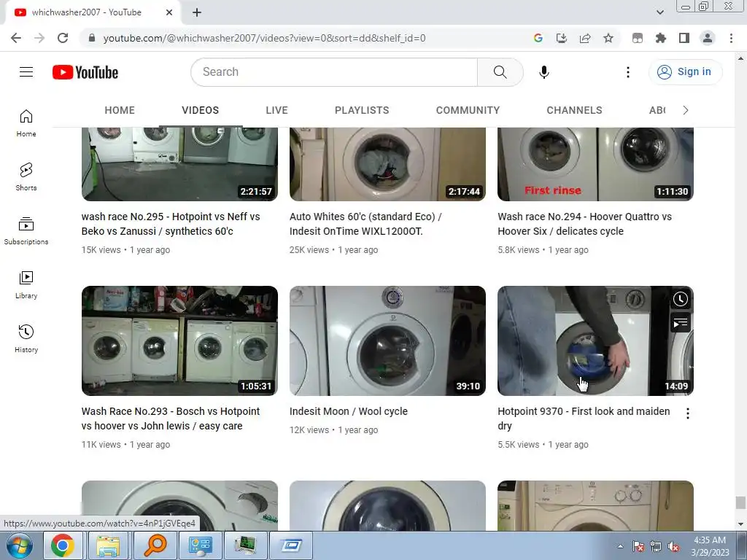This screenshot has width=747, height=560.
Task: Open the PLAYLISTS channel tab
Action: pyautogui.click(x=362, y=111)
